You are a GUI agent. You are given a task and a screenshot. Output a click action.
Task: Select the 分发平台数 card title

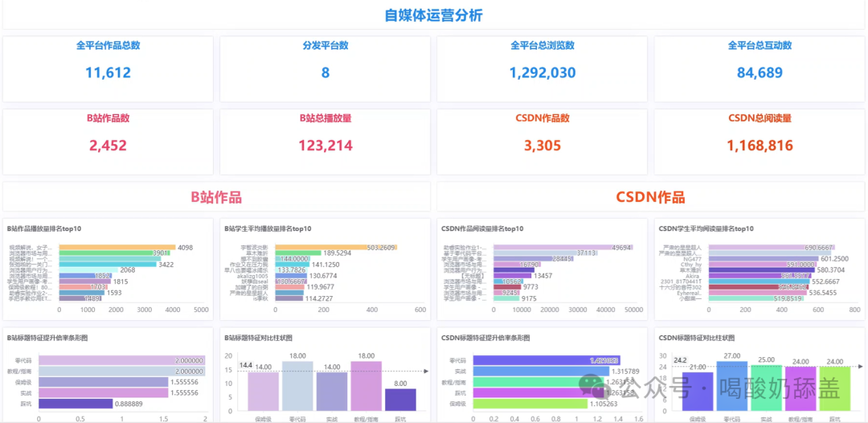[325, 45]
